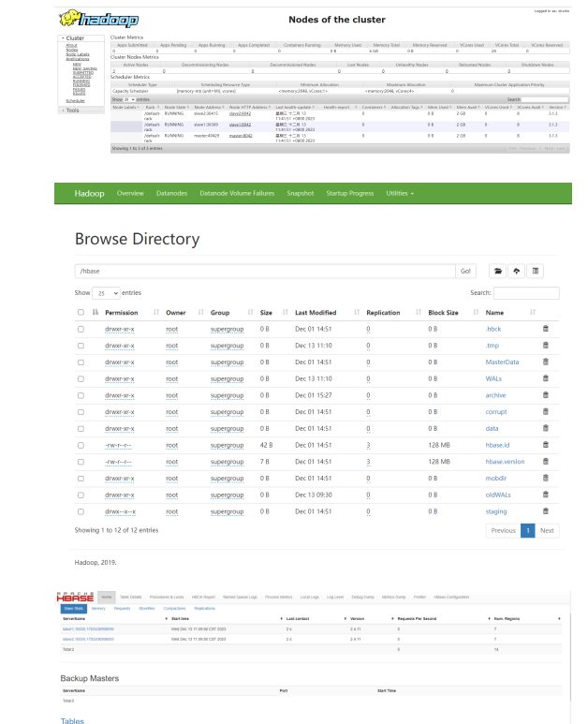588x724 pixels.
Task: Click sort arrows beside Name header
Action: coord(533,313)
